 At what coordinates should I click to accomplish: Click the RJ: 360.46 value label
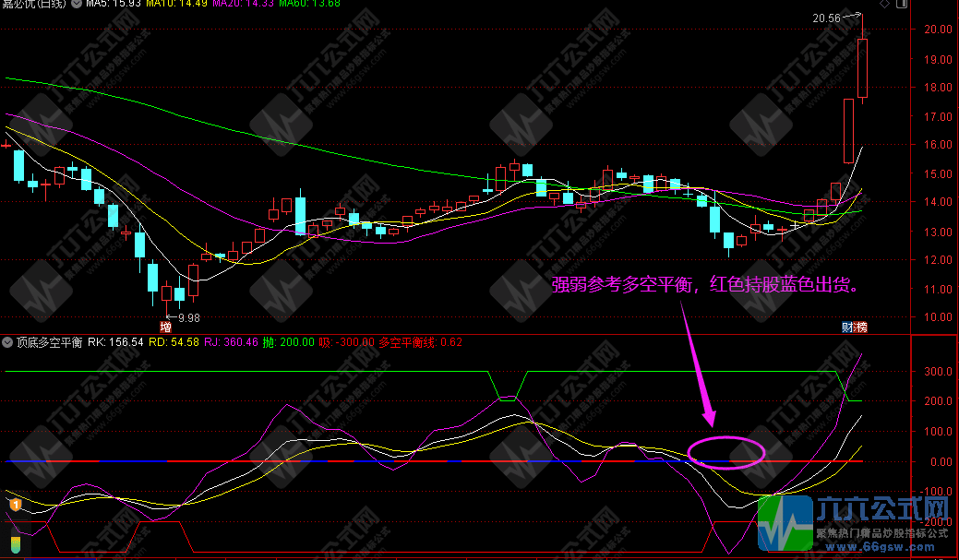click(231, 342)
